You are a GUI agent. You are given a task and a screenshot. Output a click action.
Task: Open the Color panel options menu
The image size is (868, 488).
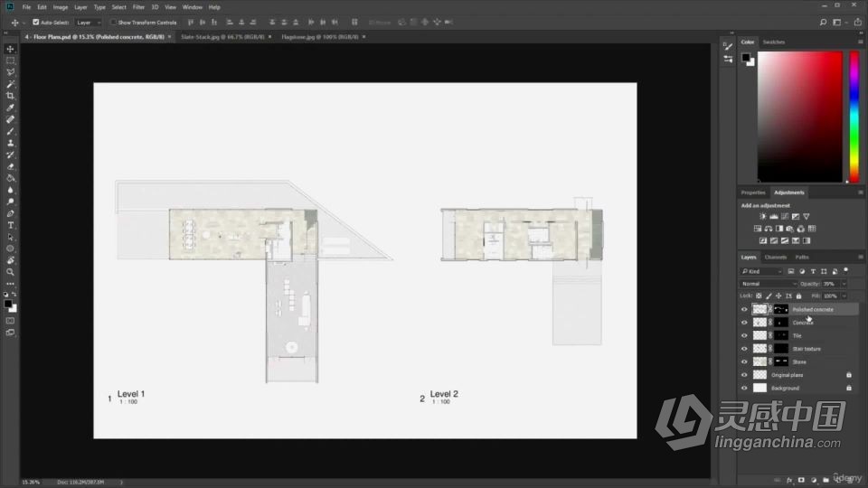tap(860, 42)
